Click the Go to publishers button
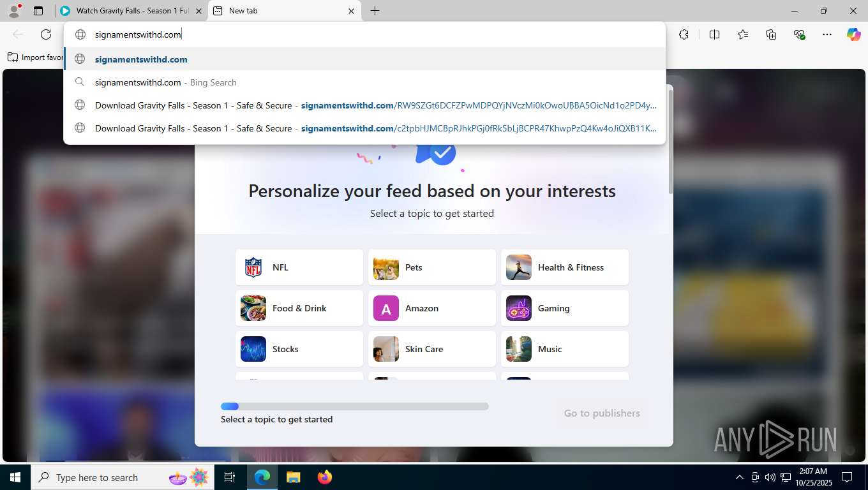868x490 pixels. 602,413
